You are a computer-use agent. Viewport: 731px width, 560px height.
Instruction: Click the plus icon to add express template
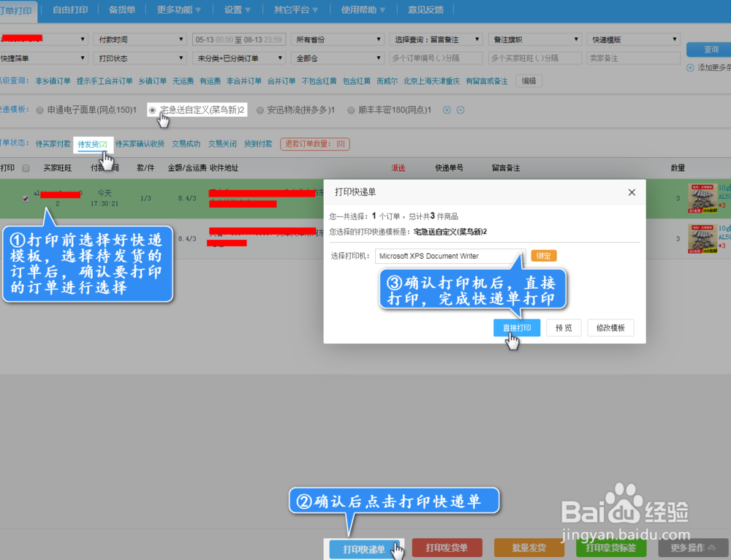pyautogui.click(x=447, y=110)
